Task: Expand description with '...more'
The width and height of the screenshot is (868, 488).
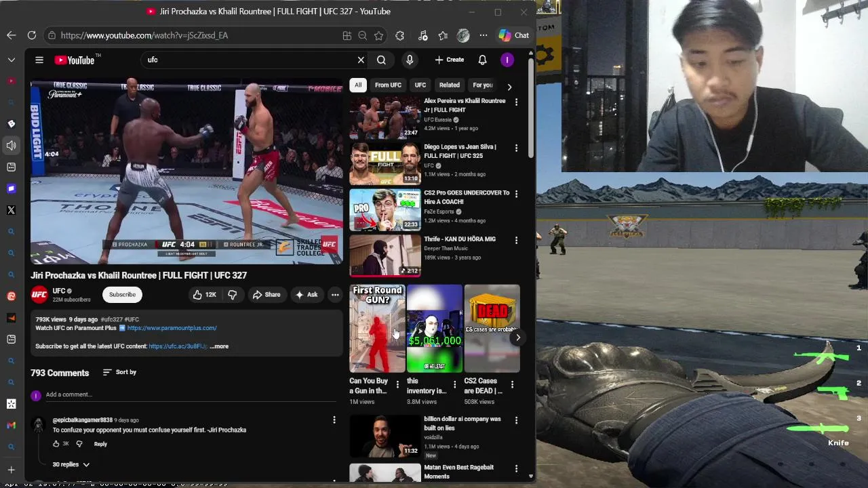Action: click(219, 346)
